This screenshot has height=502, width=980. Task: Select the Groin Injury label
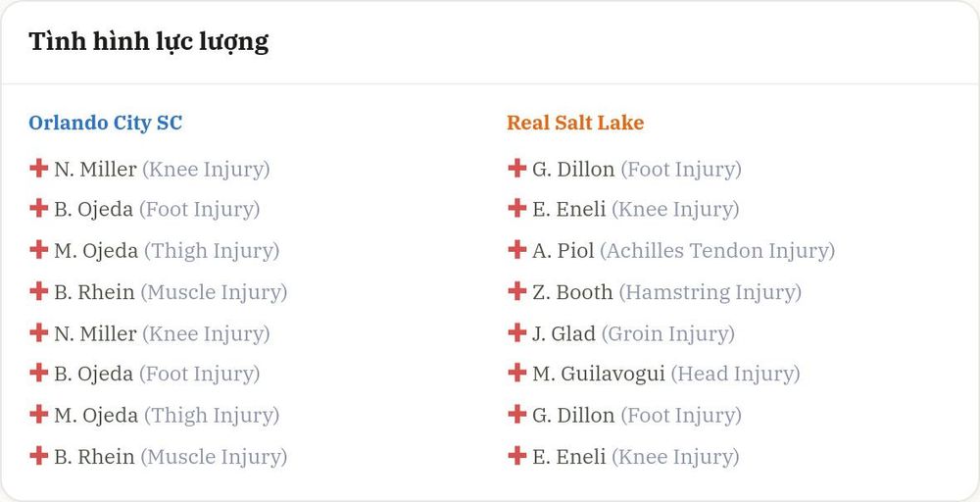pyautogui.click(x=668, y=333)
